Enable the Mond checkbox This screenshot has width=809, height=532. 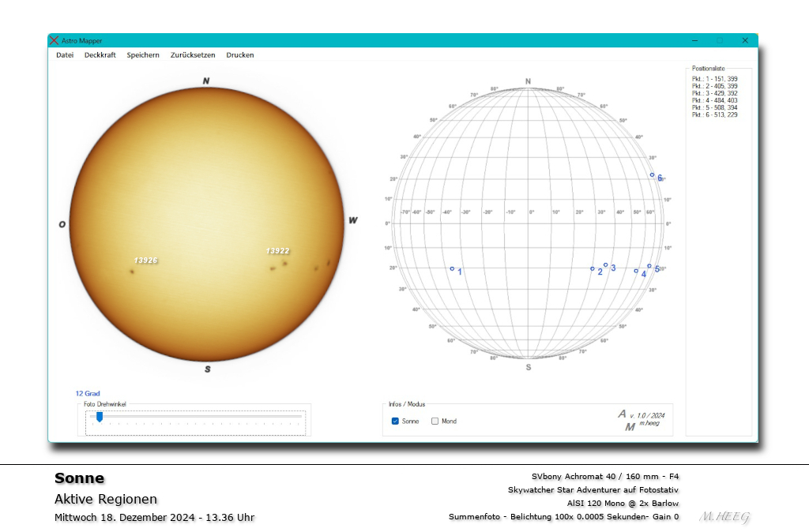pos(435,421)
